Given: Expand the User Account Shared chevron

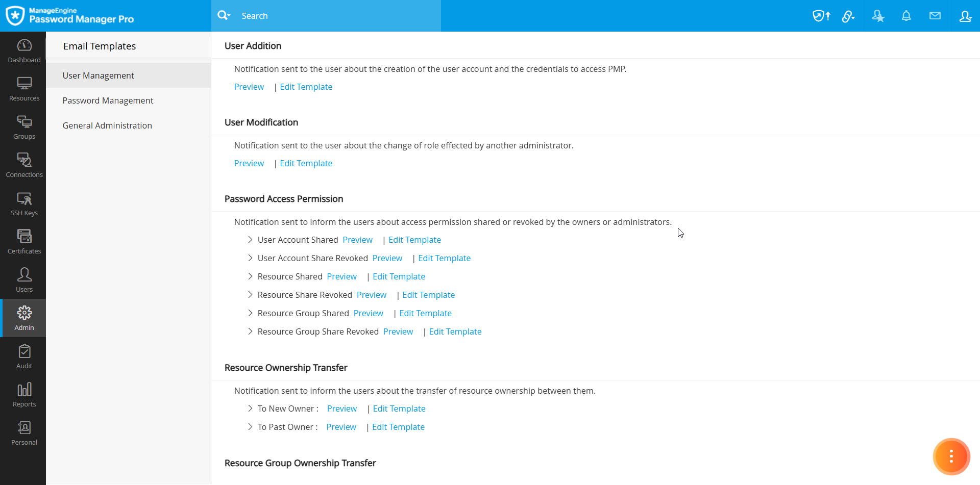Looking at the screenshot, I should click(x=250, y=240).
